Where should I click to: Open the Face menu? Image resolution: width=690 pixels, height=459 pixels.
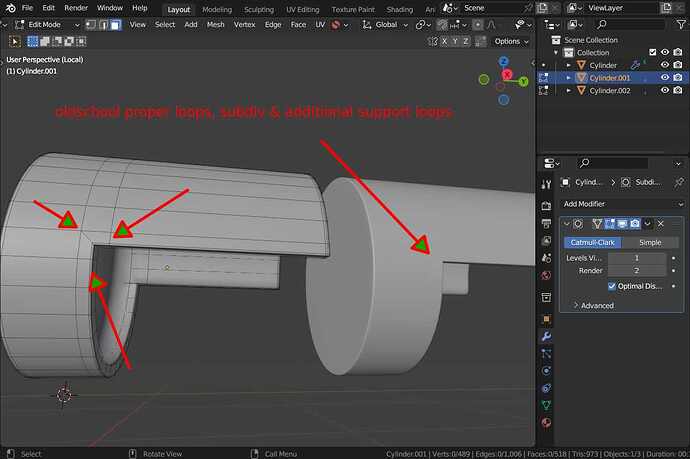[x=298, y=25]
